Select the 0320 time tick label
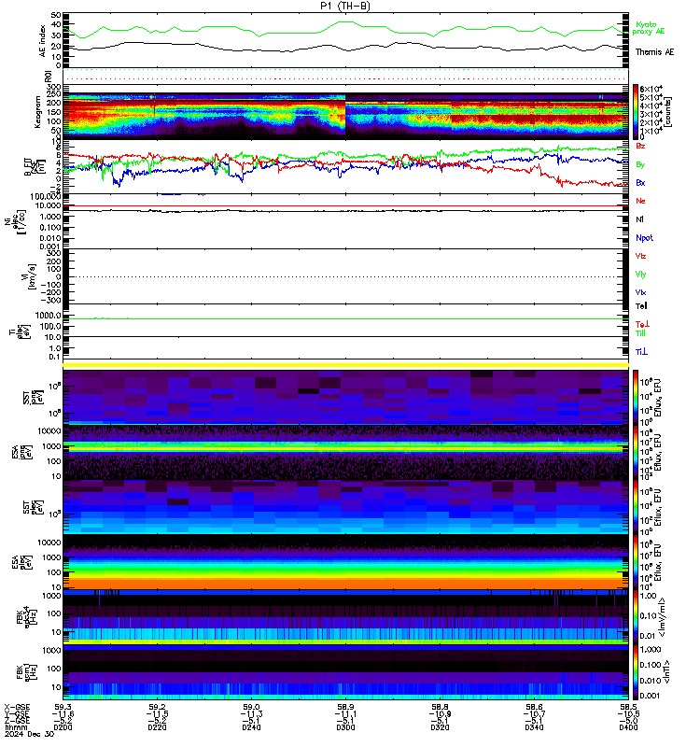 coord(440,727)
